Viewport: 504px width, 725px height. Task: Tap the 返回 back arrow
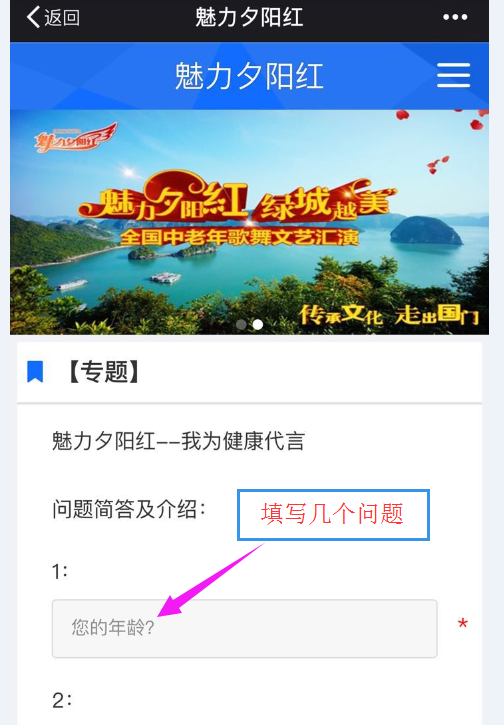[x=33, y=17]
